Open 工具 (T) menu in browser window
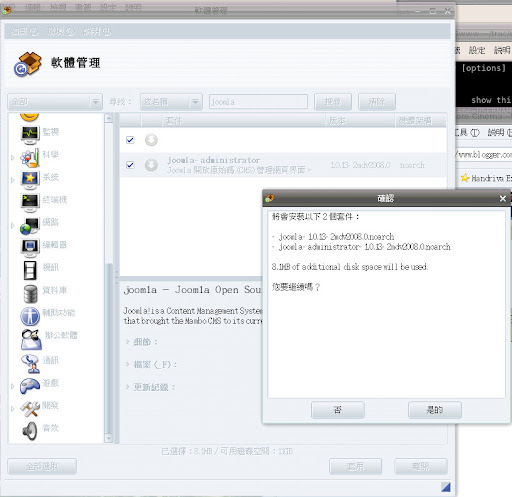The height and width of the screenshot is (497, 512). click(x=467, y=133)
